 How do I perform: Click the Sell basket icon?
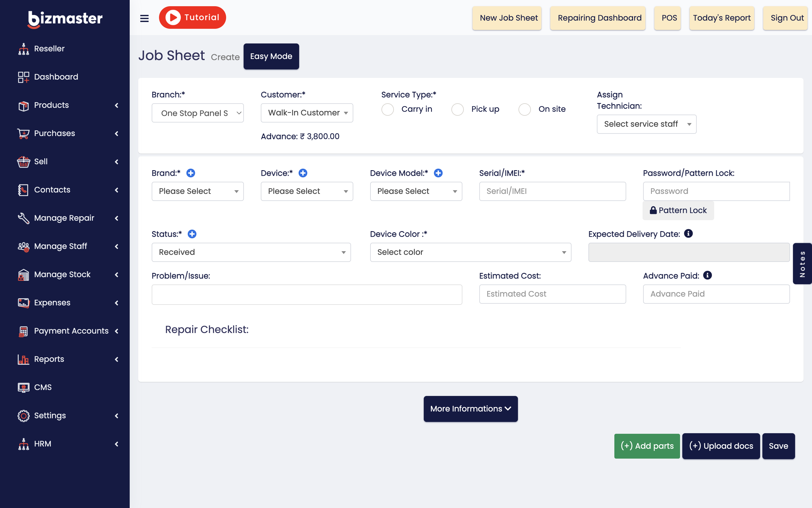[x=23, y=162]
